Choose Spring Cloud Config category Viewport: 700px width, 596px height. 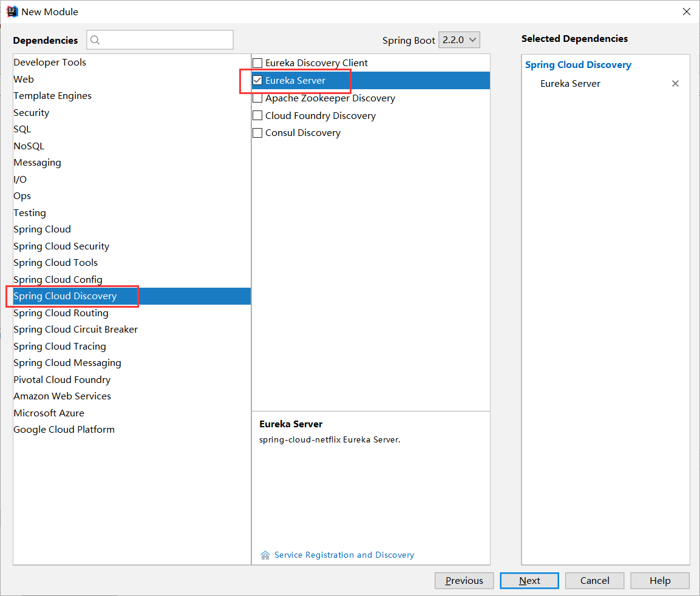(132, 279)
